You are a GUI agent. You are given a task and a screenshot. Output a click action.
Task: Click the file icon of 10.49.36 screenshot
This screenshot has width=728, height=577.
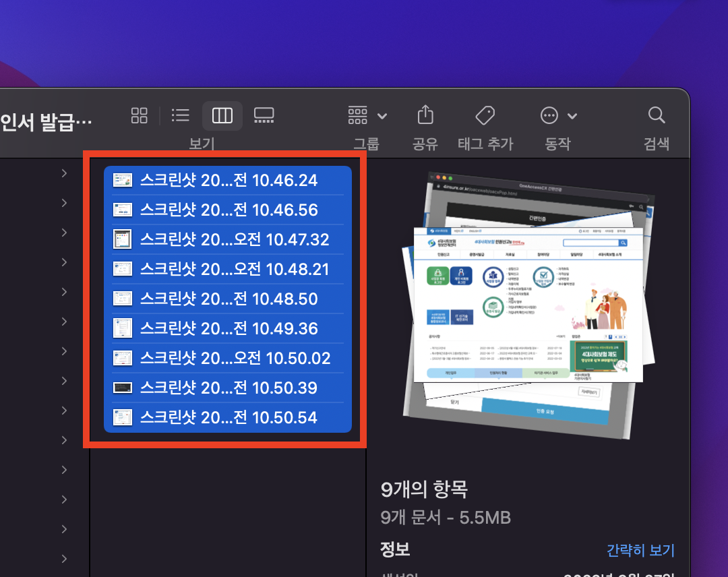(123, 329)
